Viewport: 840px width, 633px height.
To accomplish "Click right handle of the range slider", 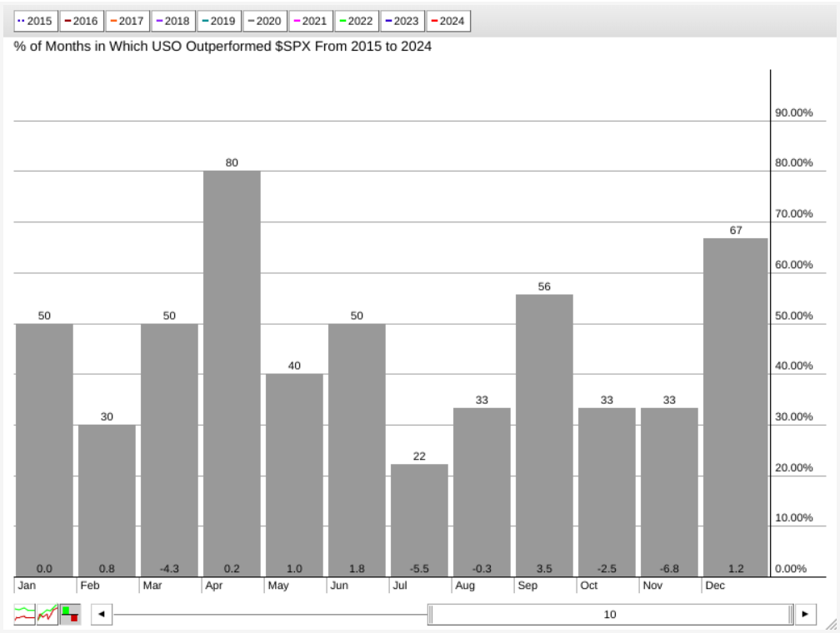I will [x=790, y=615].
